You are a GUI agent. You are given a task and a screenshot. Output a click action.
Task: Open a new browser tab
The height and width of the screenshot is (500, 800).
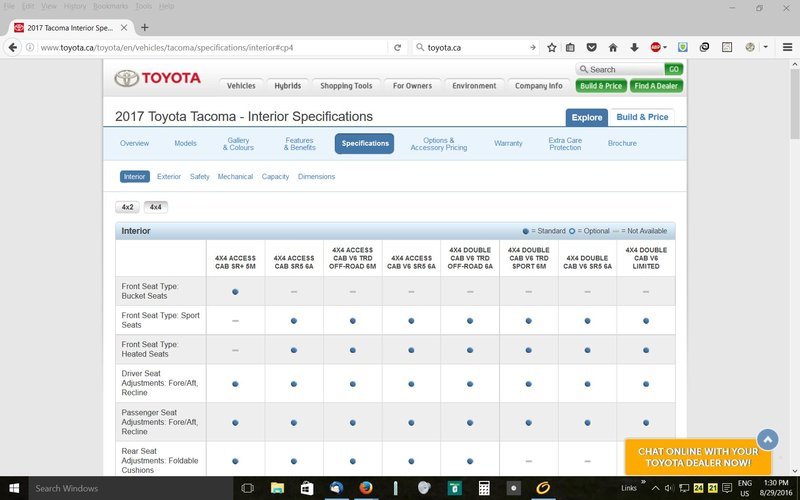[x=145, y=28]
